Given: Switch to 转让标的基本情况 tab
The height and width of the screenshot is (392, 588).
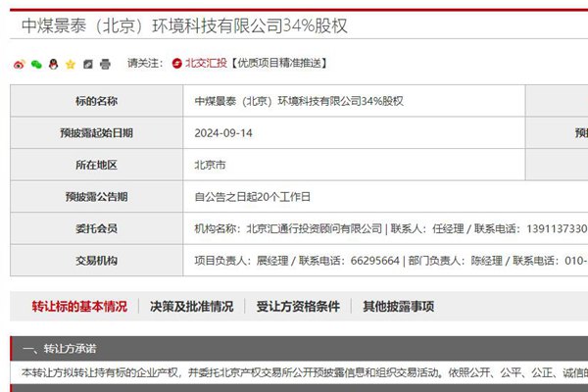Looking at the screenshot, I should coord(79,307).
